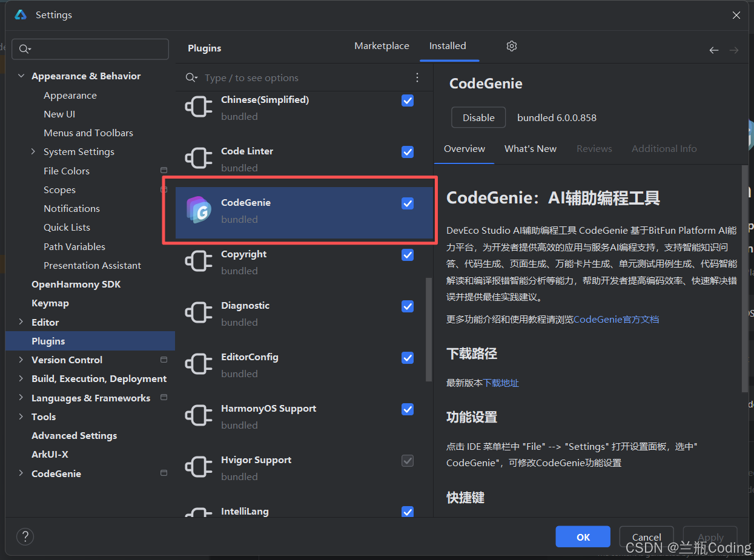Viewport: 754px width, 560px height.
Task: Open the Overview tab
Action: pos(465,149)
